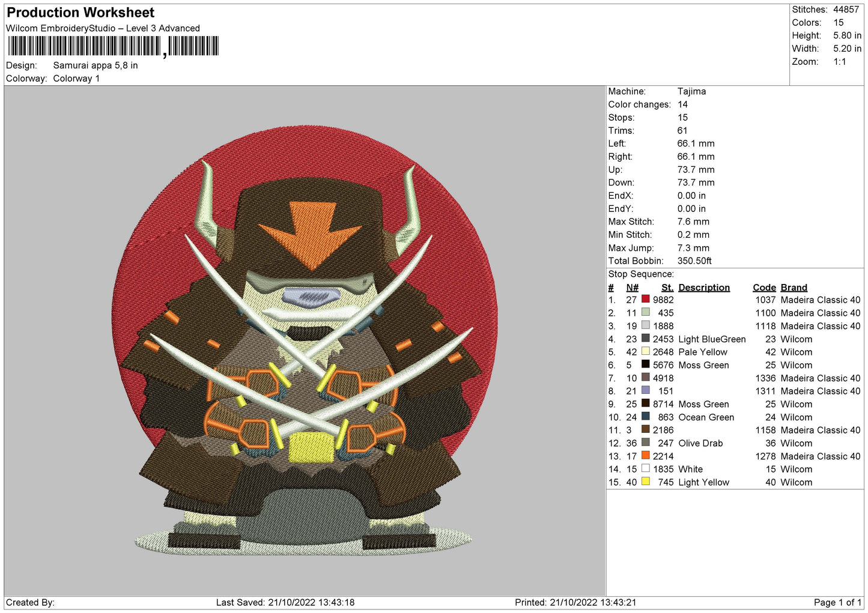The width and height of the screenshot is (868, 613).
Task: Click stitch count '5676' in row 6
Action: (663, 365)
